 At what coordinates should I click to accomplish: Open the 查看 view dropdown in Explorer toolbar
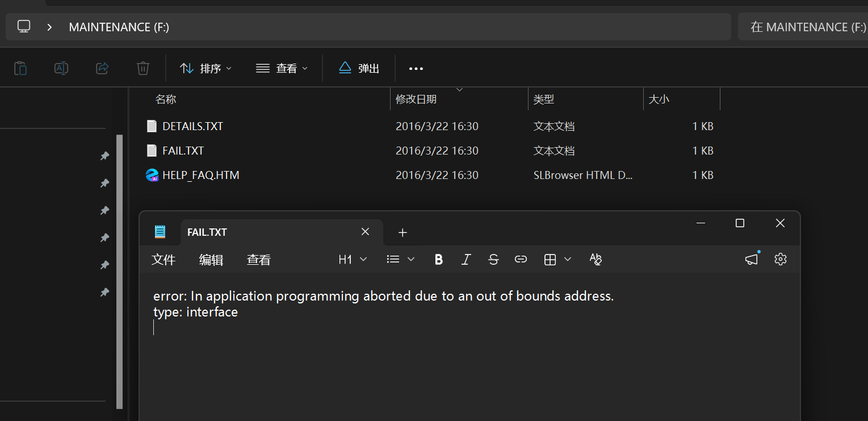click(282, 68)
